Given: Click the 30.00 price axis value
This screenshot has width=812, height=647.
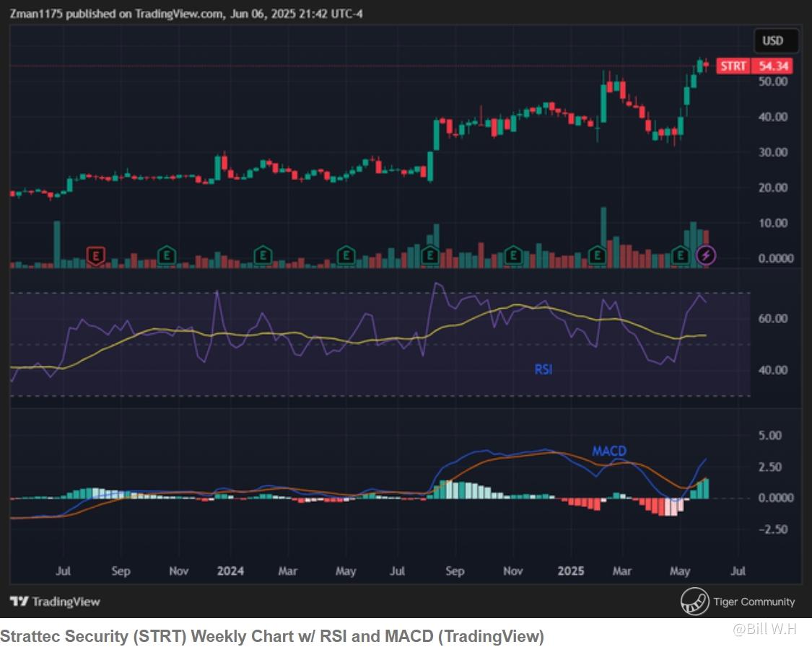Looking at the screenshot, I should pos(772,152).
